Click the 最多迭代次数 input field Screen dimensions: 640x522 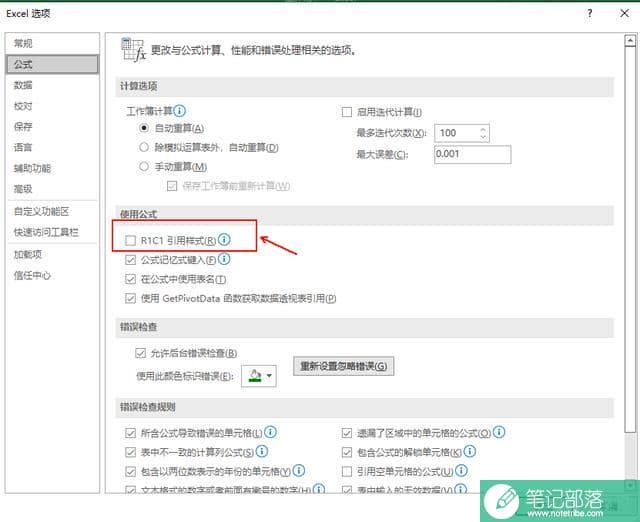click(x=456, y=133)
